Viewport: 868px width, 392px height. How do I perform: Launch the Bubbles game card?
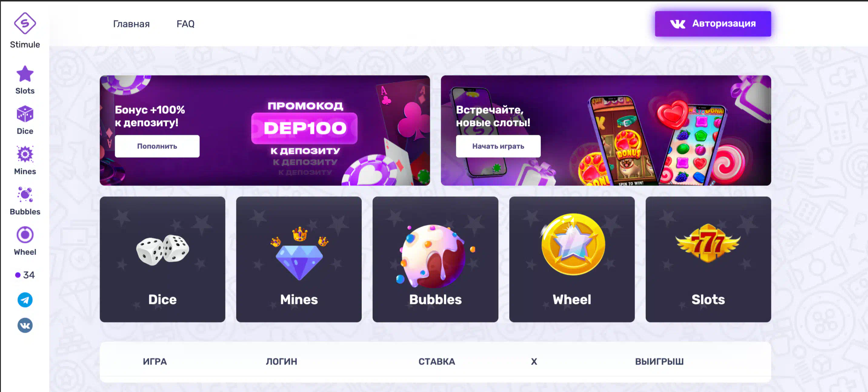pos(435,259)
